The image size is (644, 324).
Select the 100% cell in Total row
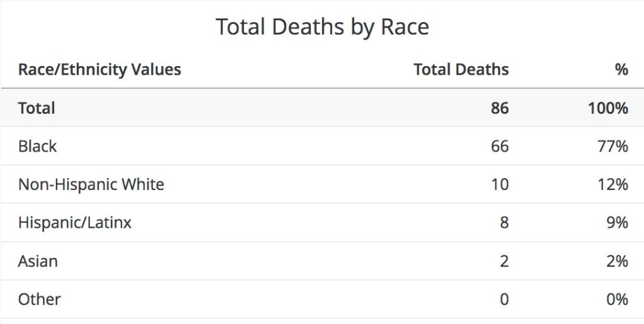coord(608,108)
